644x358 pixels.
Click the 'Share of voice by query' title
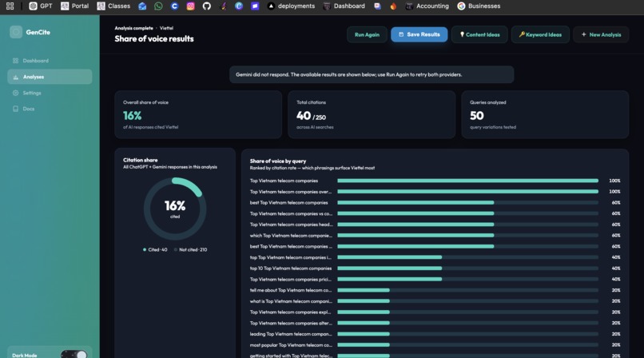(x=277, y=161)
